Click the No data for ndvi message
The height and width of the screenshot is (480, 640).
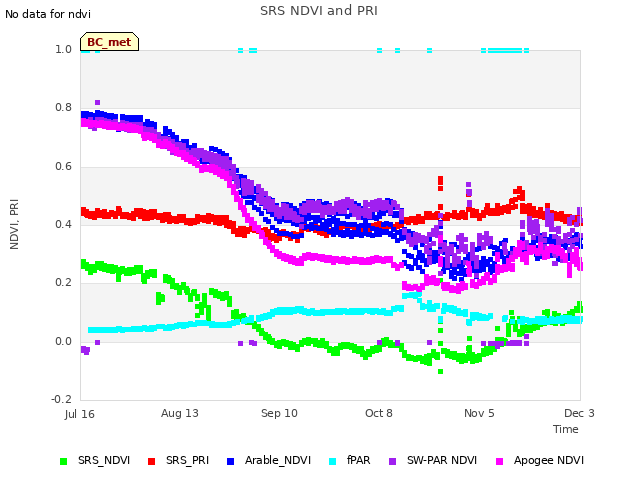pos(48,14)
